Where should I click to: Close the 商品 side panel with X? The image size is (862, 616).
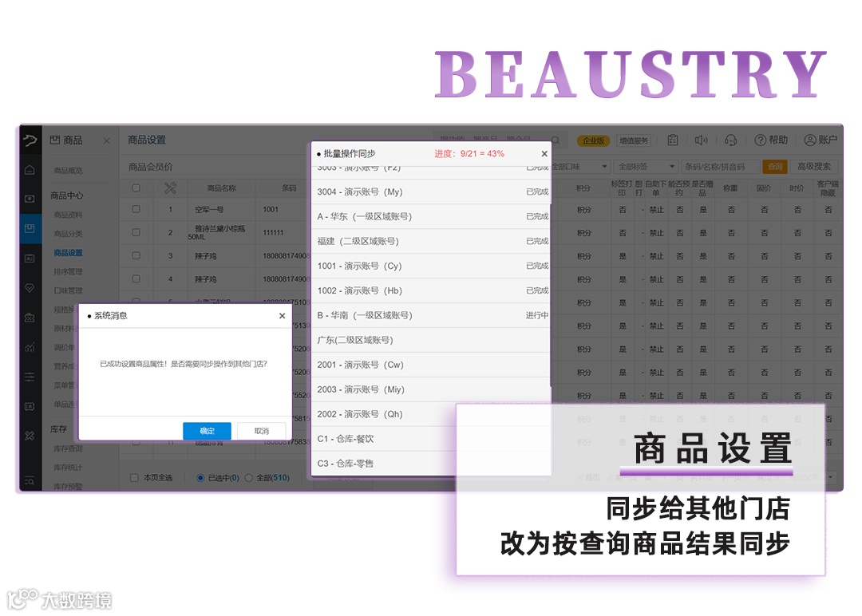pos(107,140)
